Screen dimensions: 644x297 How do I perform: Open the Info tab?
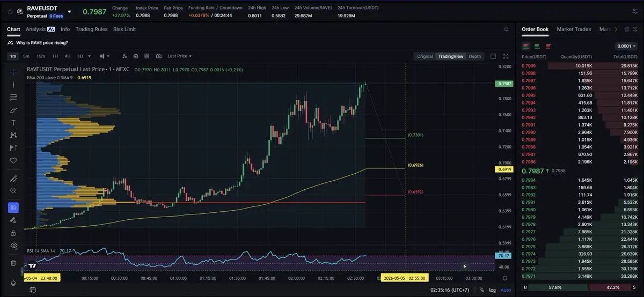point(65,29)
